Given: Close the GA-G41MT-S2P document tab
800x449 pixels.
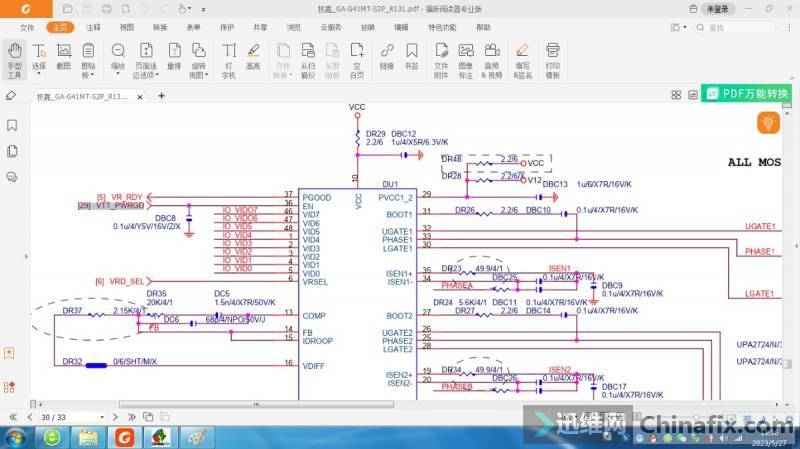Looking at the screenshot, I should coord(140,96).
